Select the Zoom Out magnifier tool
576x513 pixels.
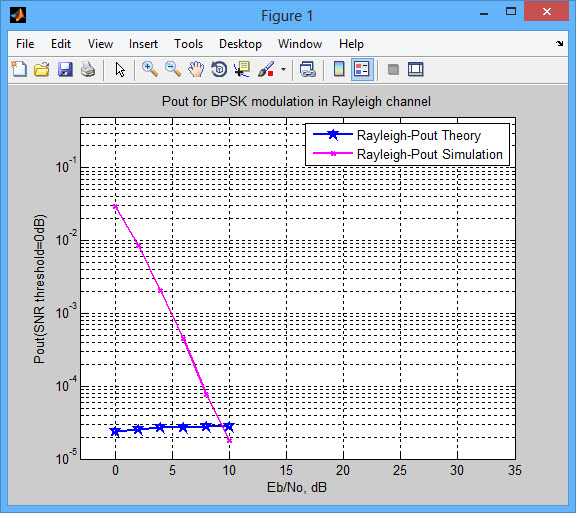click(x=173, y=69)
